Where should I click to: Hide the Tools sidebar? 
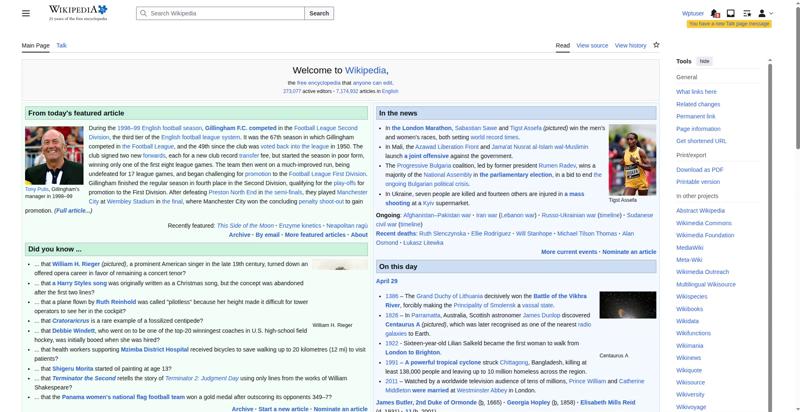(x=705, y=61)
